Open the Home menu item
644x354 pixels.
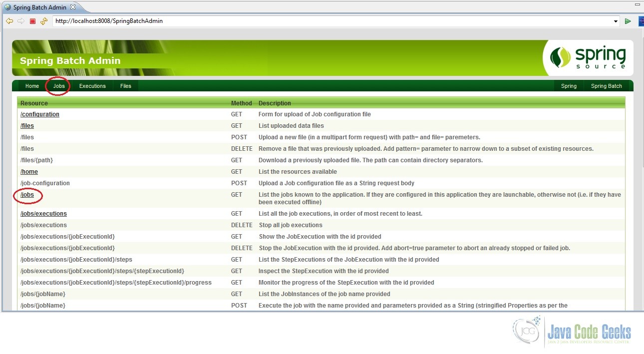coord(32,86)
